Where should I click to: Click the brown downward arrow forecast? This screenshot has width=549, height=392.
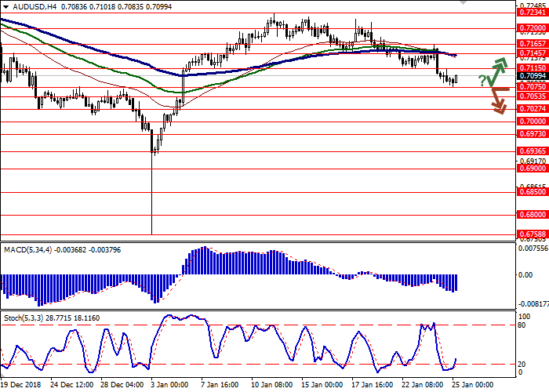tap(496, 101)
